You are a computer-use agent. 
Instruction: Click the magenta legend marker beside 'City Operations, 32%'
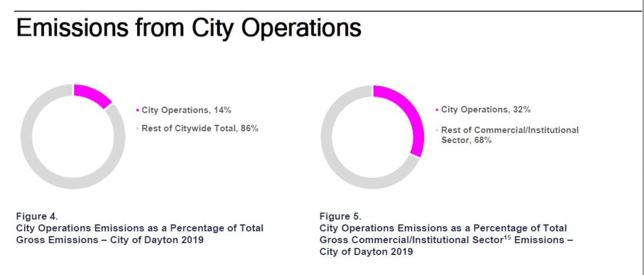point(437,110)
